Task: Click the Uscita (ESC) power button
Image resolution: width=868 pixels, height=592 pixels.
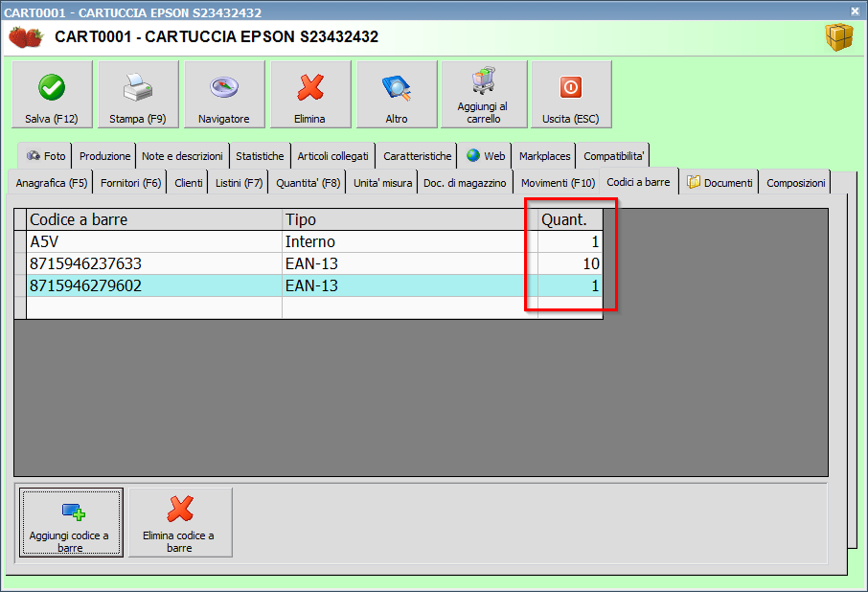Action: (571, 94)
